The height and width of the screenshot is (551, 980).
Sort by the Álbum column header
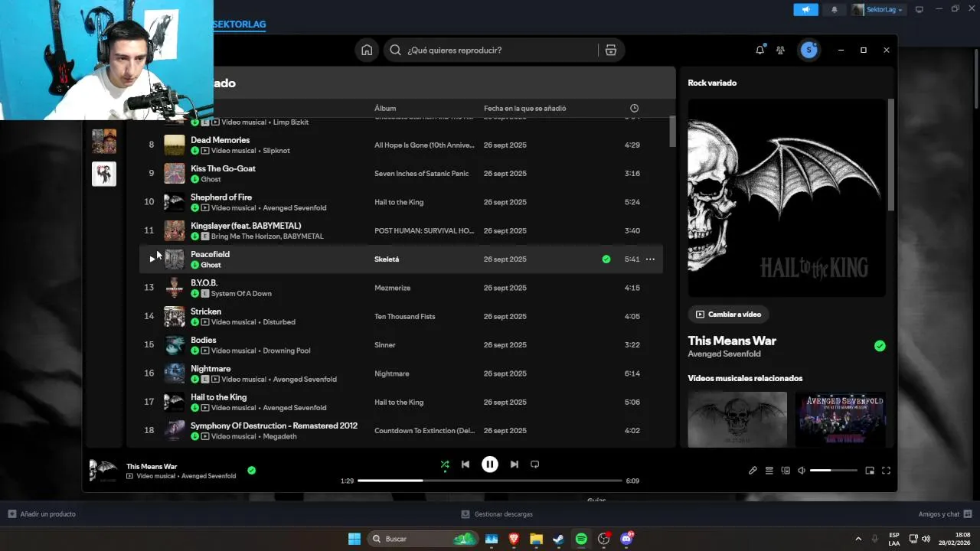(385, 109)
